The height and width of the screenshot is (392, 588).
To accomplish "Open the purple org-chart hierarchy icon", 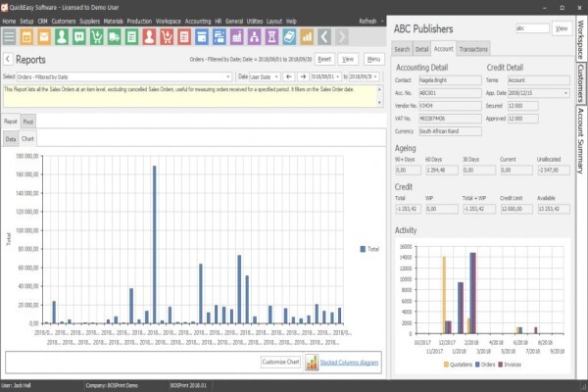I will coord(254,37).
